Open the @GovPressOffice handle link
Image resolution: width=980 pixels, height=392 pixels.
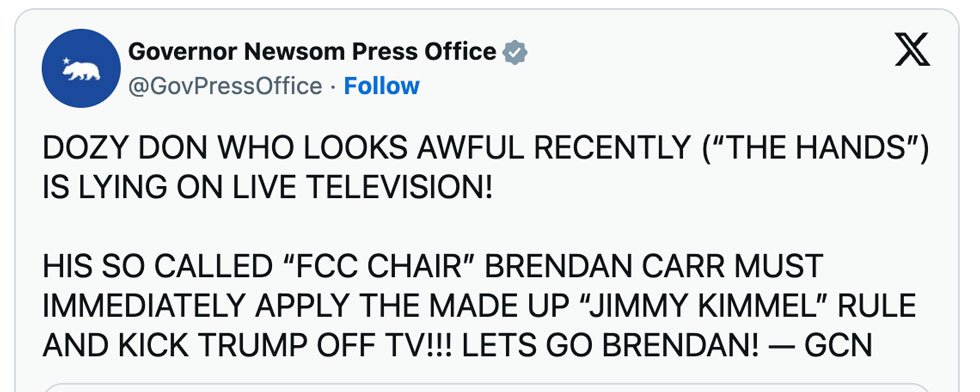coord(225,86)
